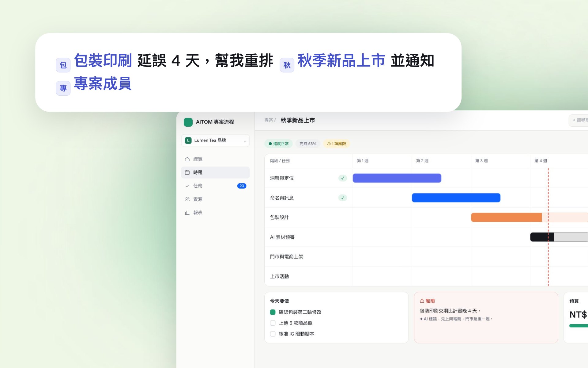Click the 進度正常 status chip
Screen dimensions: 588x368
coord(279,144)
